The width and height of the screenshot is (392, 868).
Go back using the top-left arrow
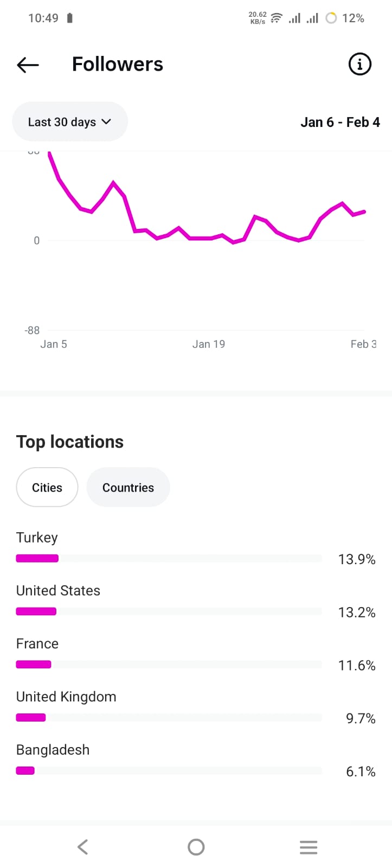28,65
